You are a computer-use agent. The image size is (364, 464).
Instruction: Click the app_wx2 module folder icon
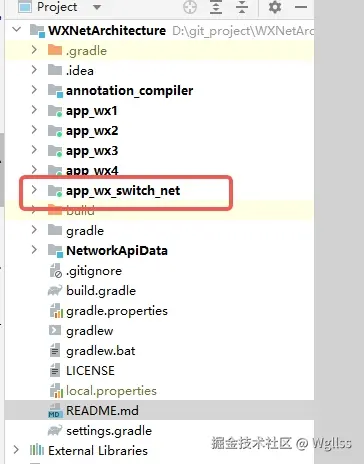coord(55,131)
